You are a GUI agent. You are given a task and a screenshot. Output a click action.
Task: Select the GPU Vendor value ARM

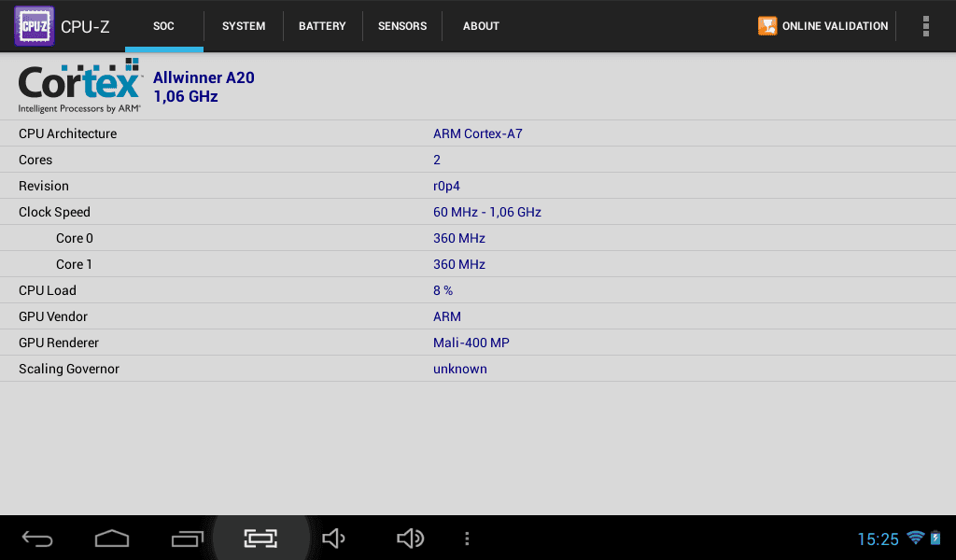447,316
